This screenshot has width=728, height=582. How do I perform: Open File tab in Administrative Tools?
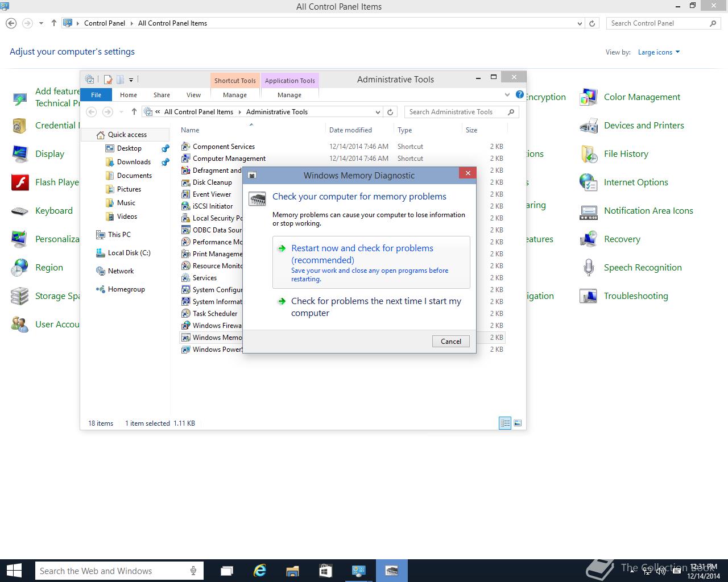96,95
